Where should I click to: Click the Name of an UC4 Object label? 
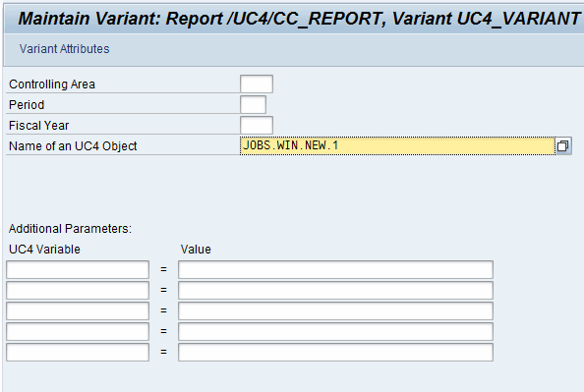(73, 146)
